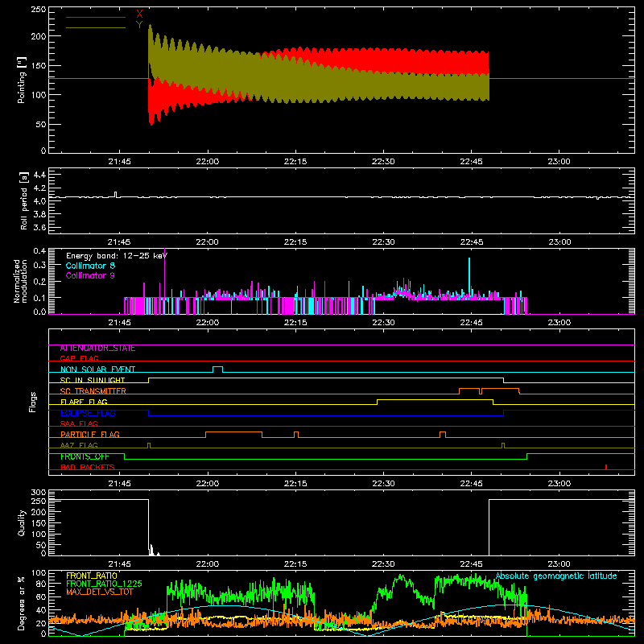Select the green FRONT_RATIO_1225 legend entry
This screenshot has height=644, width=644.
tap(104, 584)
